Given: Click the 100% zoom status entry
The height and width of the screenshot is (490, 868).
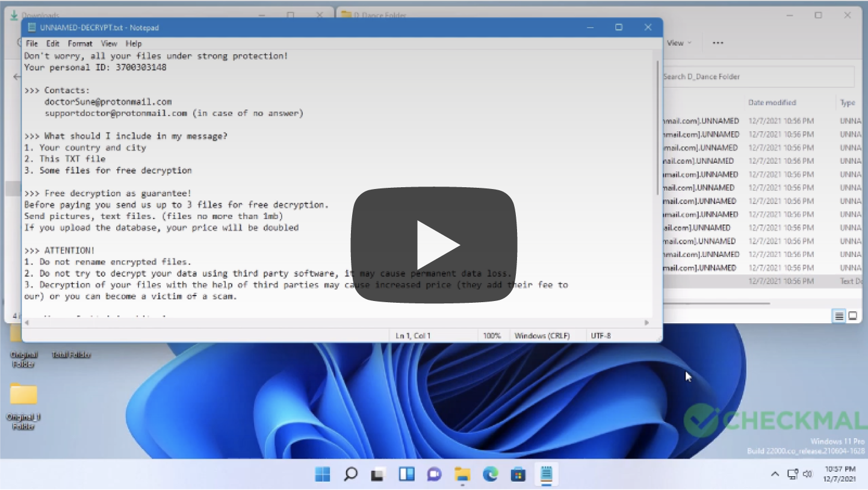Looking at the screenshot, I should [492, 336].
